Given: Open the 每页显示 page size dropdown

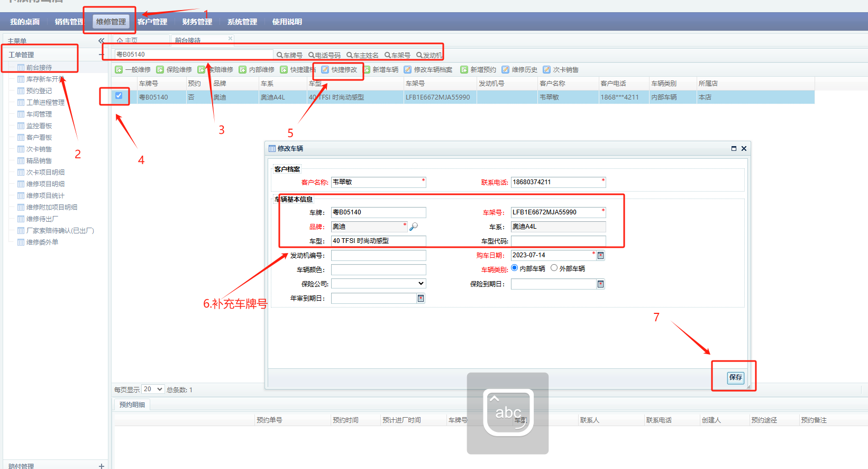Looking at the screenshot, I should (x=153, y=389).
